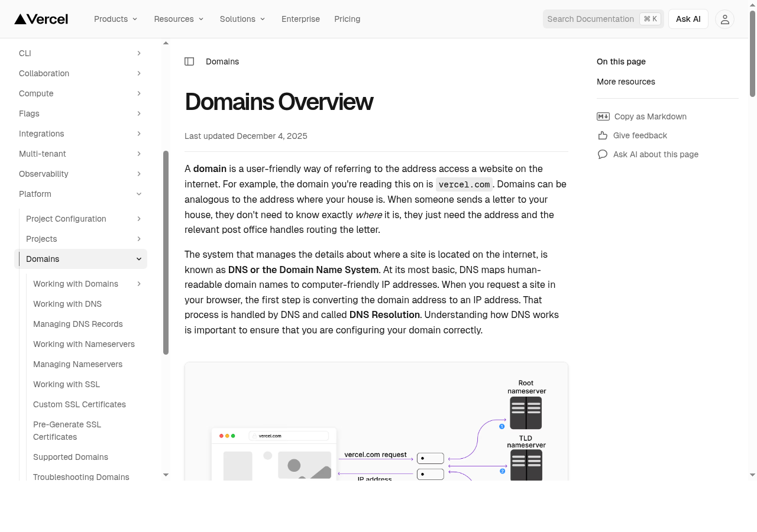Expand the Project Configuration chevron
Screen dimensions: 757x532
pyautogui.click(x=139, y=219)
